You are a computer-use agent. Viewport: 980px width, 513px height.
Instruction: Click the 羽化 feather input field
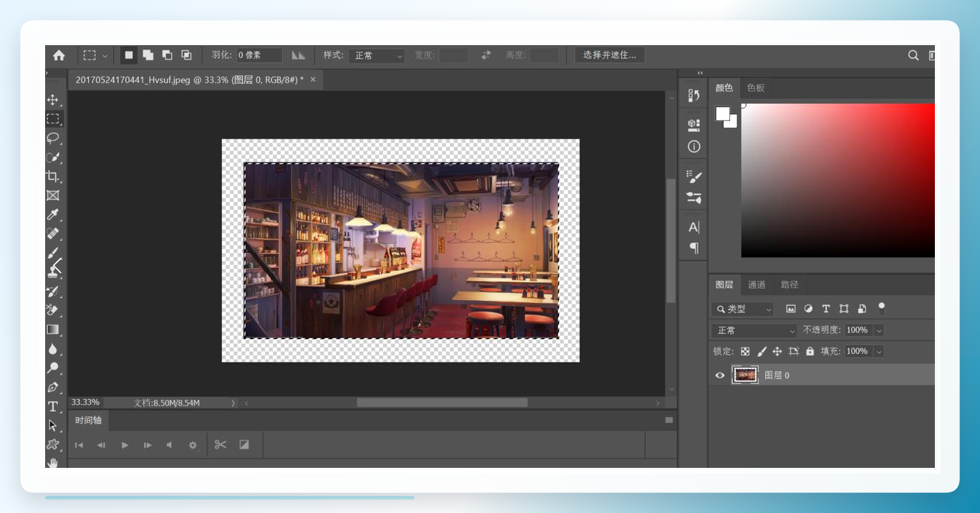coord(259,55)
